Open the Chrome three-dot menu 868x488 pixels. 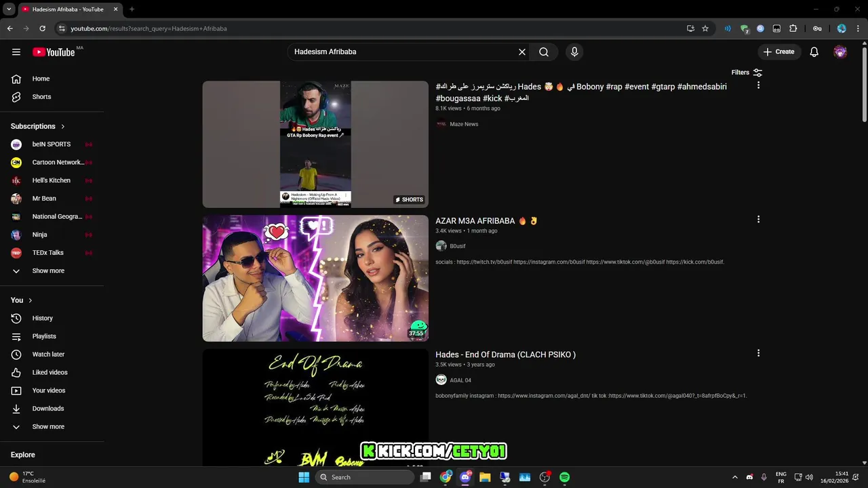click(x=859, y=28)
